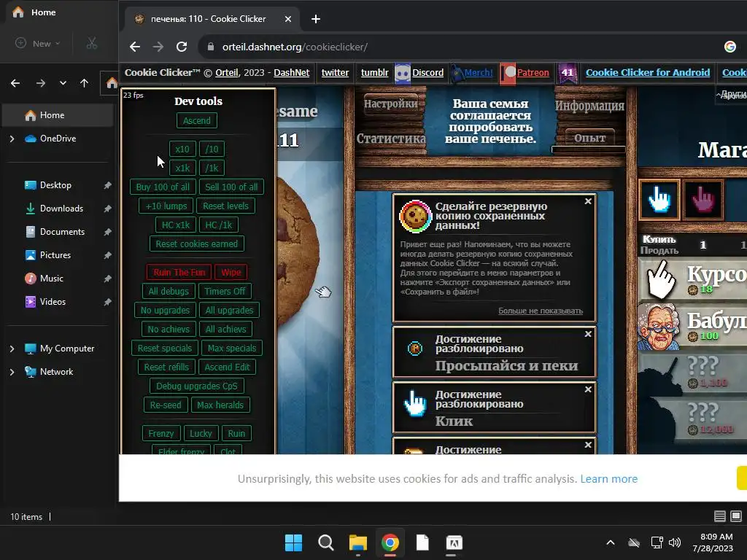
Task: Click the Ruin buff button
Action: coord(236,433)
